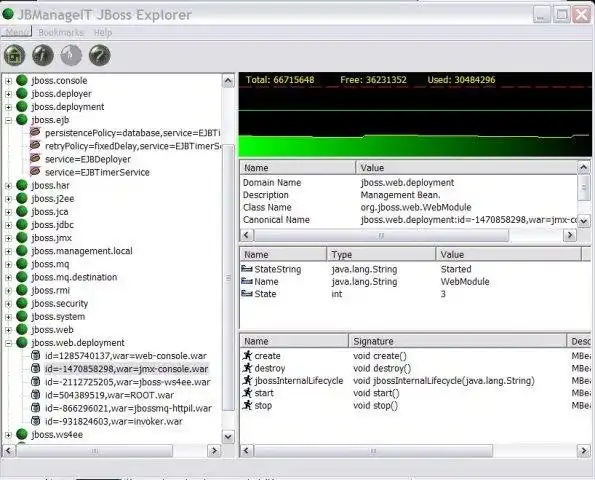Open the Menu menu
The height and width of the screenshot is (480, 595).
(x=17, y=32)
